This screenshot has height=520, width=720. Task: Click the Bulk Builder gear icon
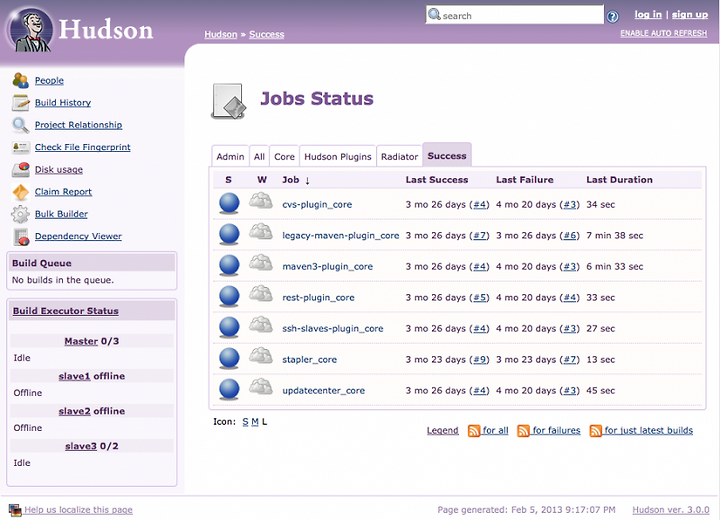[x=20, y=214]
